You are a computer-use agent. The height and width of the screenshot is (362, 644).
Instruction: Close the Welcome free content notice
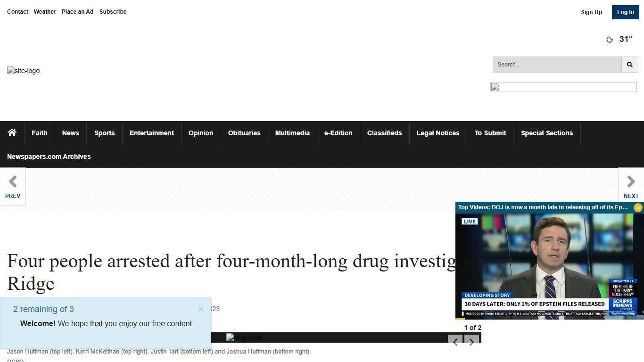(201, 309)
